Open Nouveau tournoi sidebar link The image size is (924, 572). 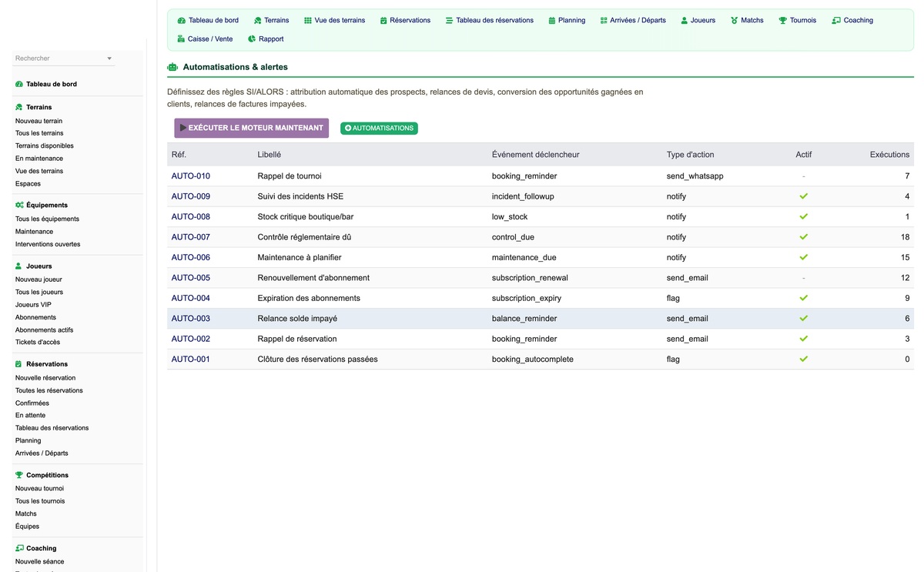[39, 489]
